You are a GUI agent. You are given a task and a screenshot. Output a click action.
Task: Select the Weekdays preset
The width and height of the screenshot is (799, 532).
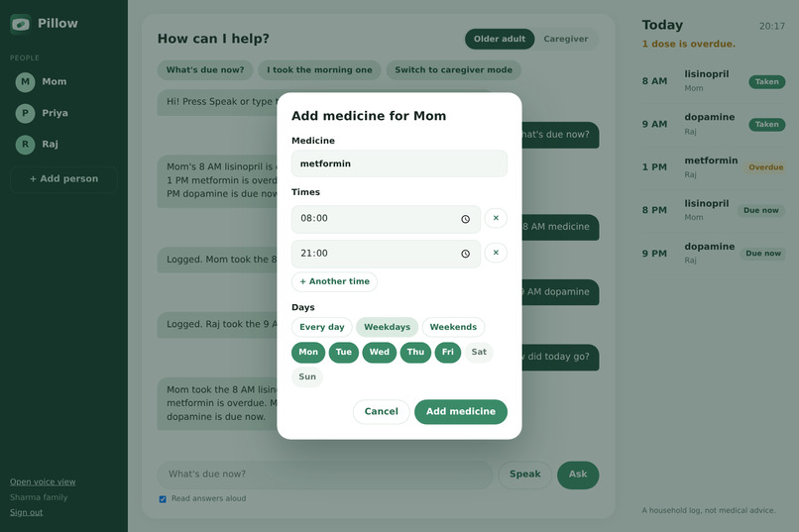387,327
